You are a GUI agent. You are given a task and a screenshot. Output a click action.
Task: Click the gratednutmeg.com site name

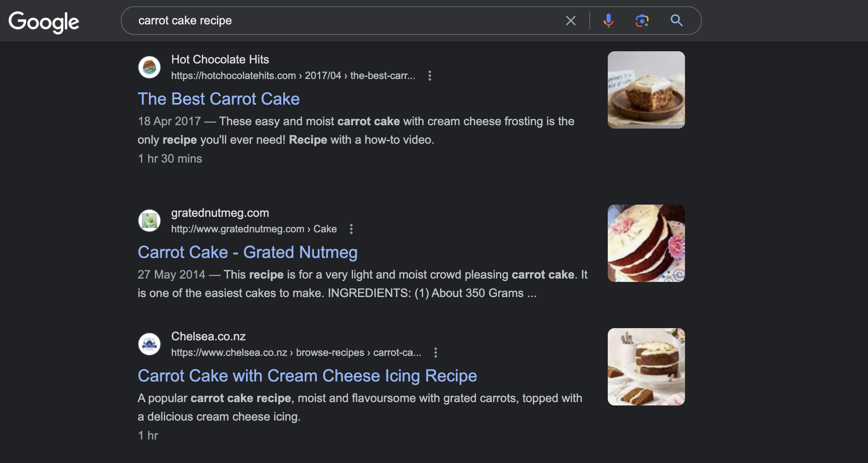(220, 213)
